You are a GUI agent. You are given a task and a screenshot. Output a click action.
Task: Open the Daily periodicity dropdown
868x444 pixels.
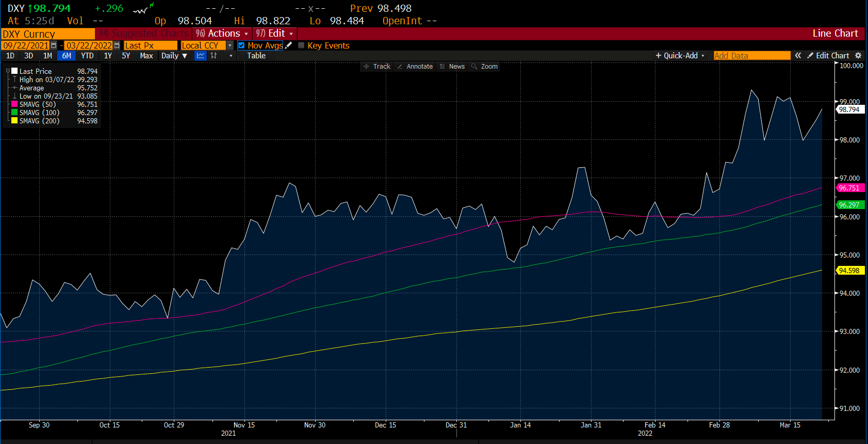[174, 56]
